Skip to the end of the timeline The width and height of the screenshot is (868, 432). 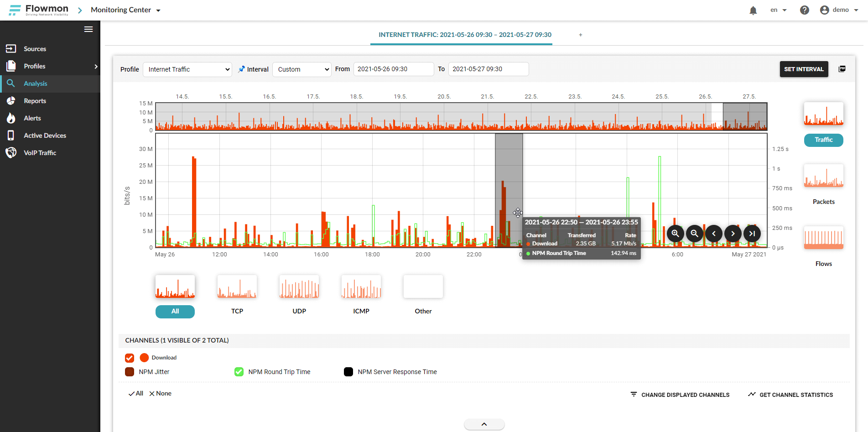tap(752, 233)
